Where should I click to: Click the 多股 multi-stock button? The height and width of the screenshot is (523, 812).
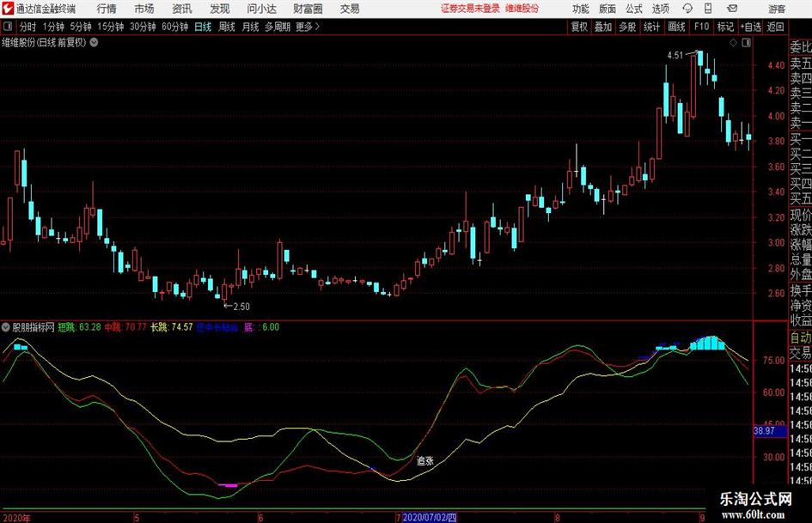click(x=627, y=27)
